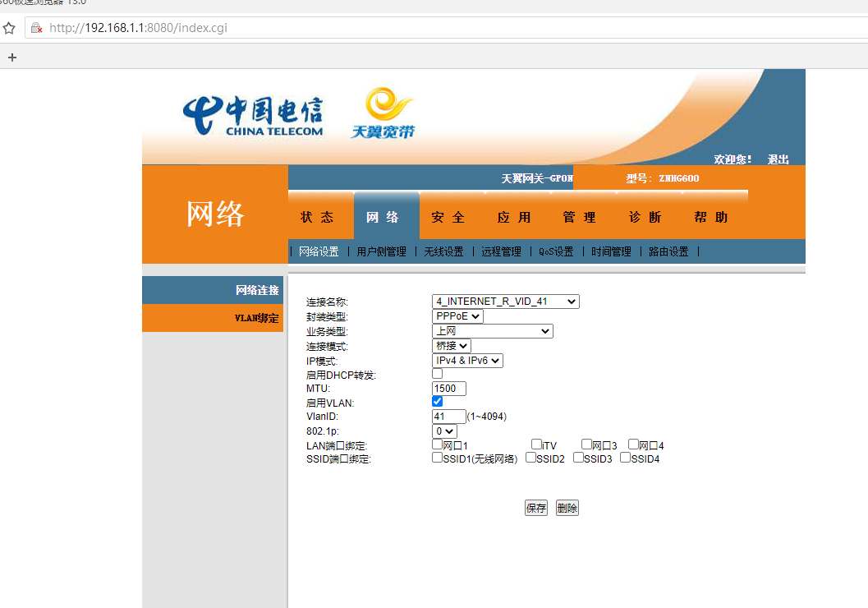Open a new browser tab with plus
The height and width of the screenshot is (608, 868).
(11, 58)
